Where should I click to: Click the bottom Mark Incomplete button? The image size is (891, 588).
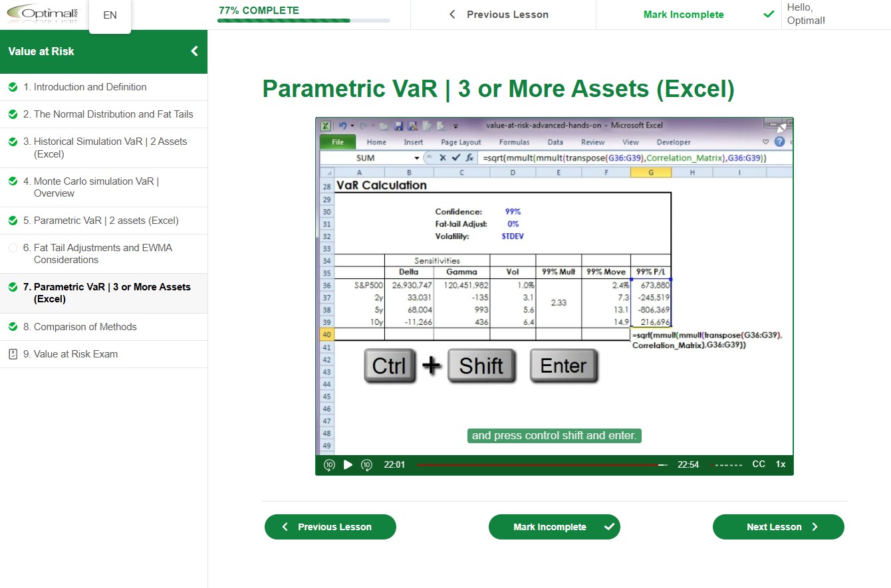(x=554, y=527)
